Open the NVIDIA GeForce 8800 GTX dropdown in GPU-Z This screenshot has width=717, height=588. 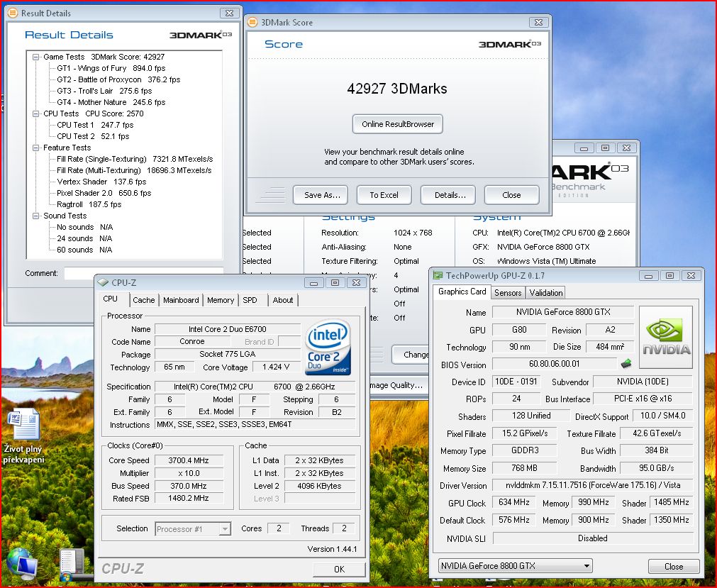516,566
